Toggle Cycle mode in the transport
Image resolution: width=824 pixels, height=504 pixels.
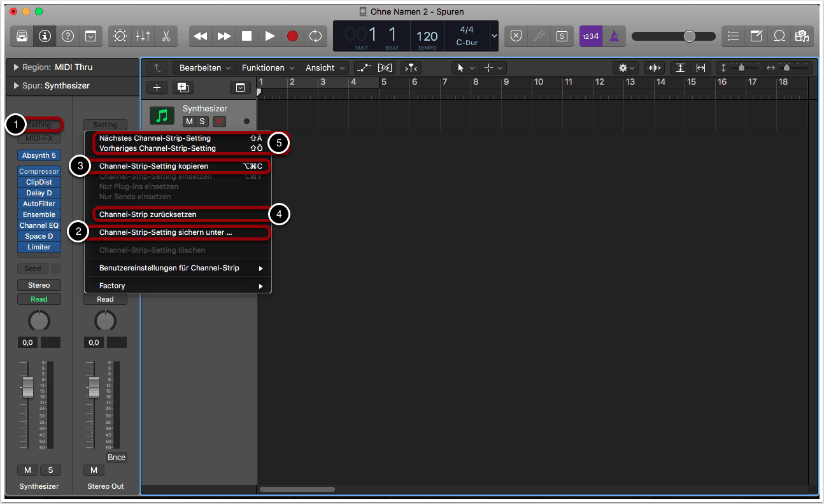click(315, 36)
